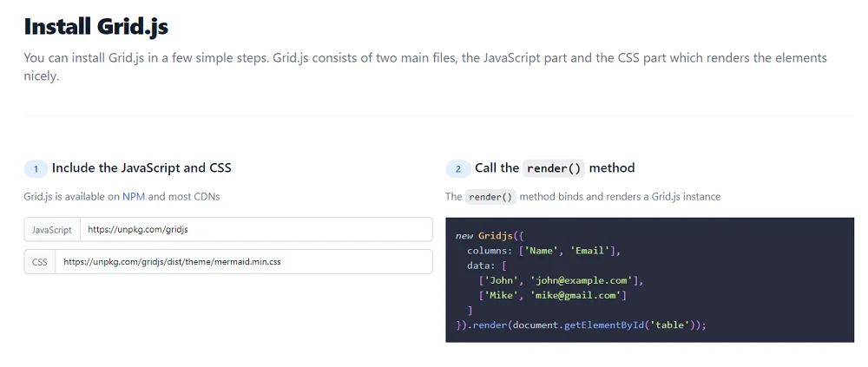Click render() code in step 2 heading
The height and width of the screenshot is (367, 868).
[554, 168]
